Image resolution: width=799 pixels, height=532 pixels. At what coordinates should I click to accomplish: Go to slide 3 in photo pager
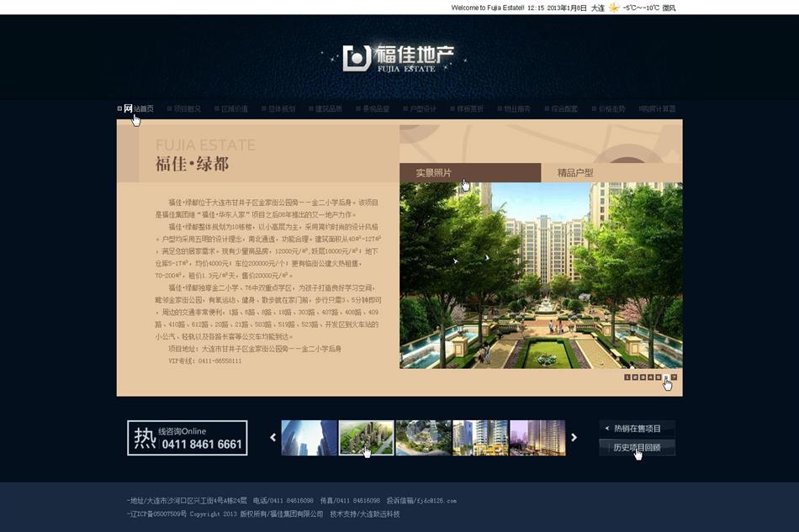pos(643,377)
